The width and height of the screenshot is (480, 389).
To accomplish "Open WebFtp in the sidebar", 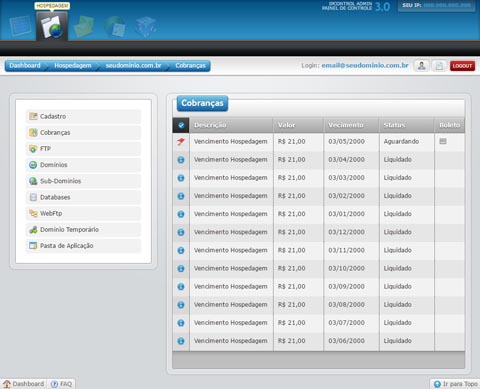I will pyautogui.click(x=83, y=213).
